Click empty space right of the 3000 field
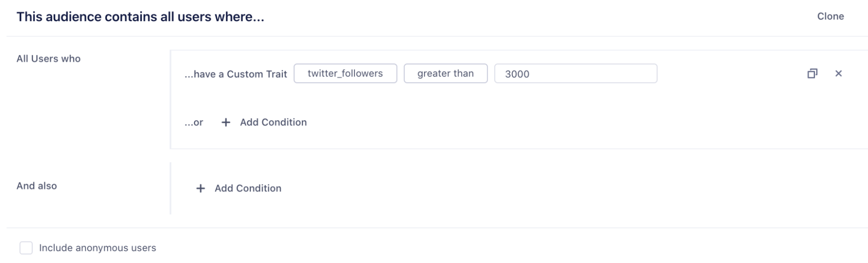This screenshot has width=868, height=263. [729, 74]
